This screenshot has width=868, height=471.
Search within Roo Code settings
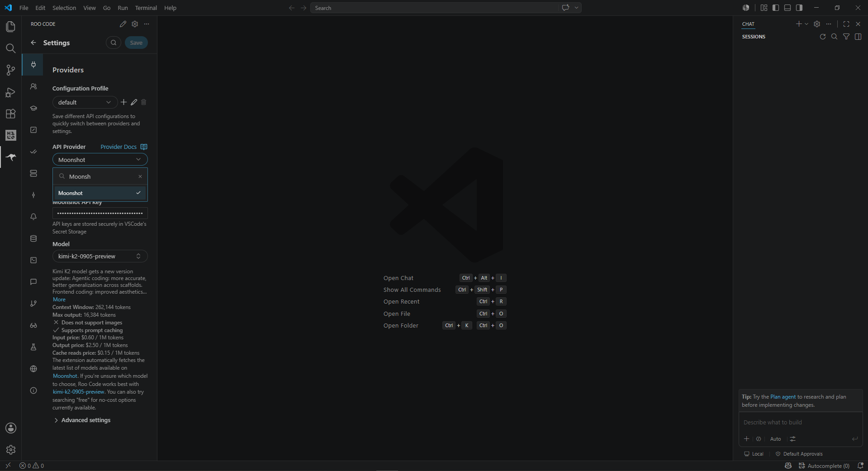(x=114, y=43)
